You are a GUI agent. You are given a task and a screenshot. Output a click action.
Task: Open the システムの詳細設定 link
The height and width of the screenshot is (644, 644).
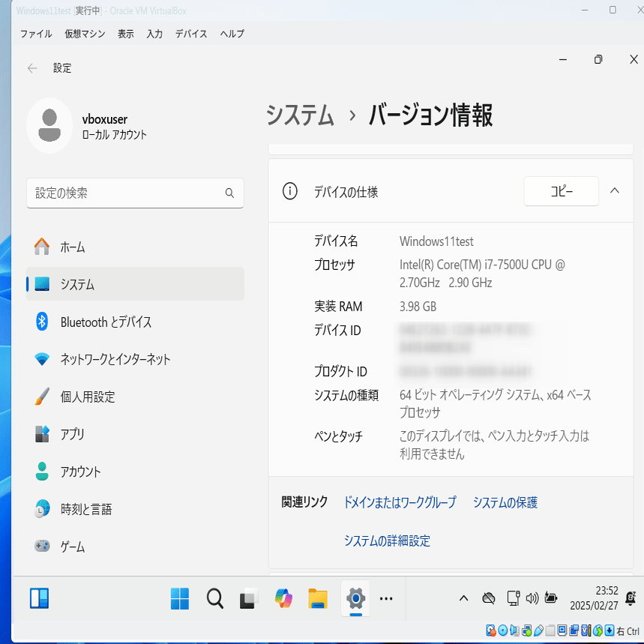click(387, 541)
